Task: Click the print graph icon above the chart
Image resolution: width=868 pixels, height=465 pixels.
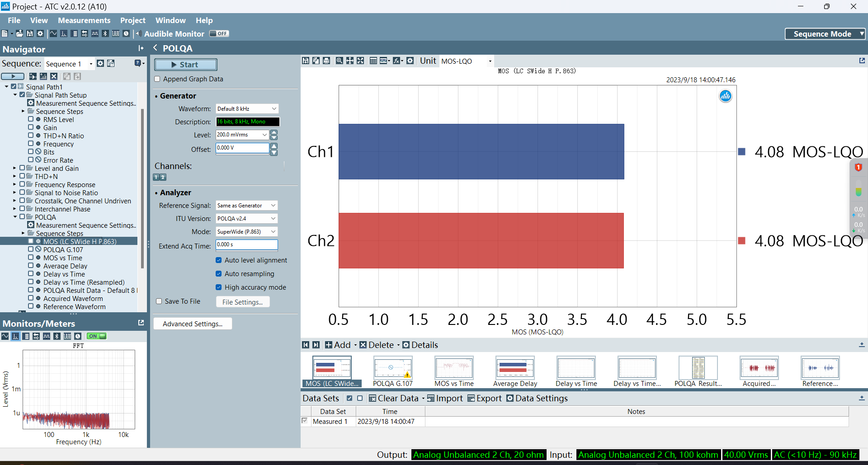Action: [326, 61]
